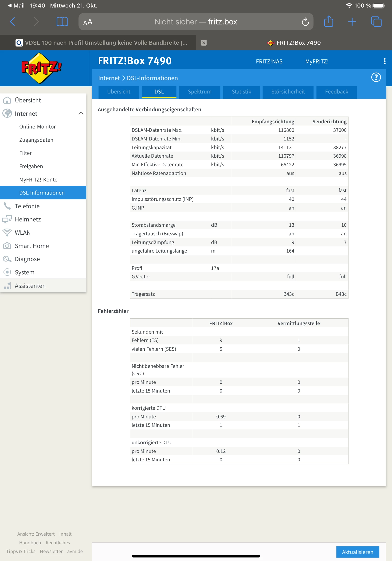Click the FRITZ! logo
Screen dimensions: 392x561
[42, 68]
